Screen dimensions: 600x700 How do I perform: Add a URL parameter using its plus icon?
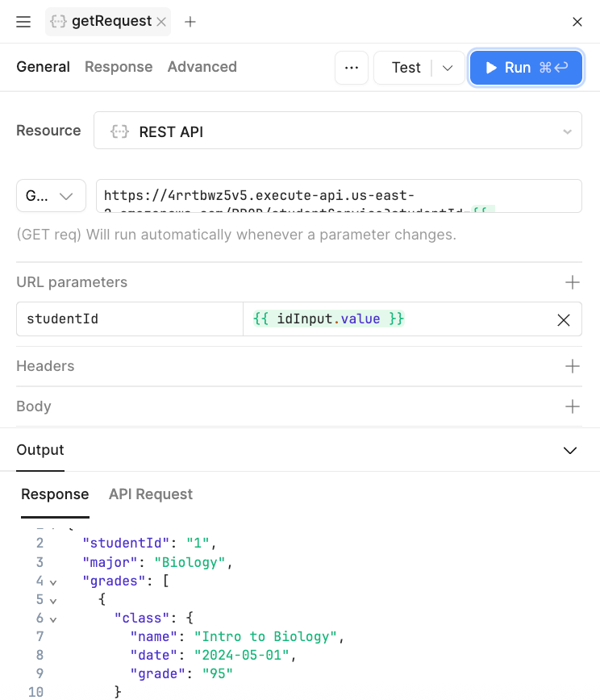[x=572, y=282]
